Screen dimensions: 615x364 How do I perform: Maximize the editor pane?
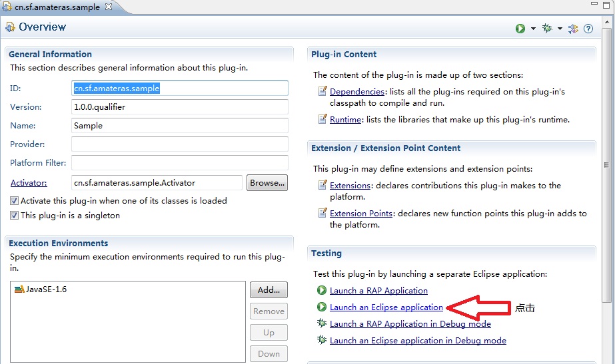(x=606, y=5)
